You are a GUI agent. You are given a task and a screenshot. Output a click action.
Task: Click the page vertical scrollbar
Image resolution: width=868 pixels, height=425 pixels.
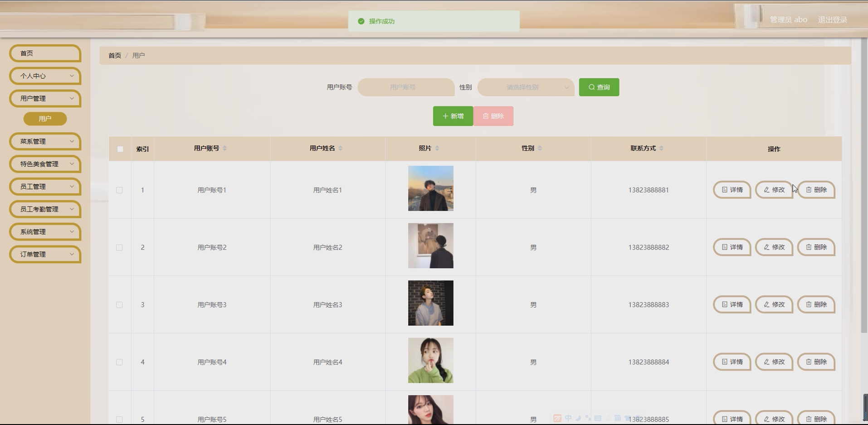(864, 186)
